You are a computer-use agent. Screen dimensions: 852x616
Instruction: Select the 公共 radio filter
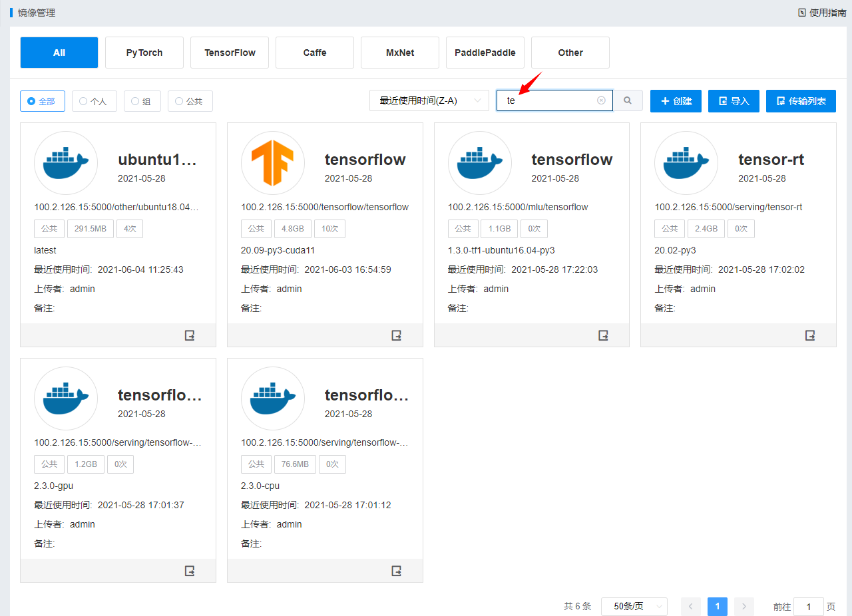point(190,102)
